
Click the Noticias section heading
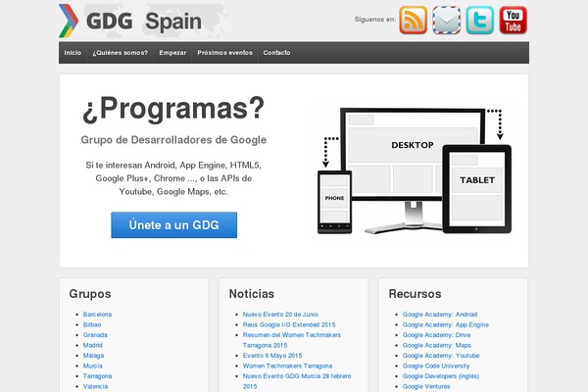(252, 294)
